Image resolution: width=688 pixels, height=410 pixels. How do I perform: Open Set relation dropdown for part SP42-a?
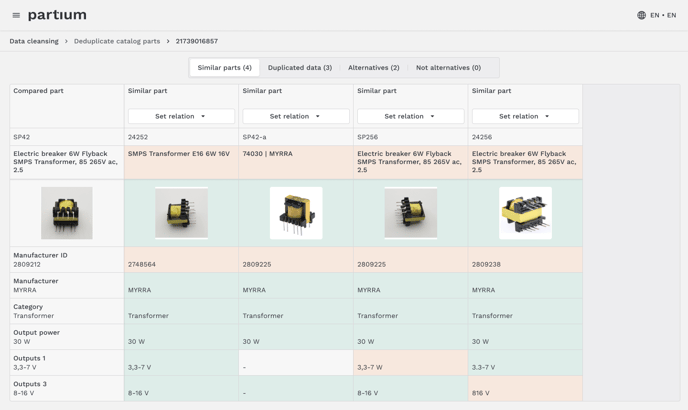296,116
